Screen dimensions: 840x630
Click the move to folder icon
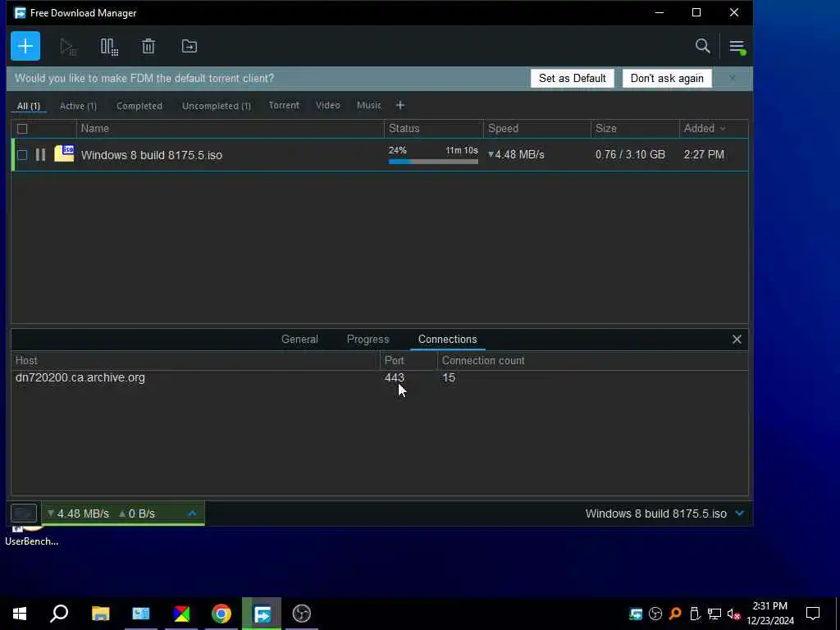click(189, 46)
